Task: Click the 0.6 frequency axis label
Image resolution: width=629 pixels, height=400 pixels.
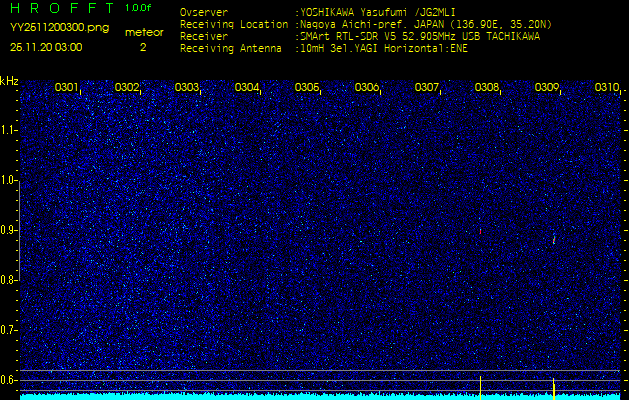Action: (x=9, y=380)
